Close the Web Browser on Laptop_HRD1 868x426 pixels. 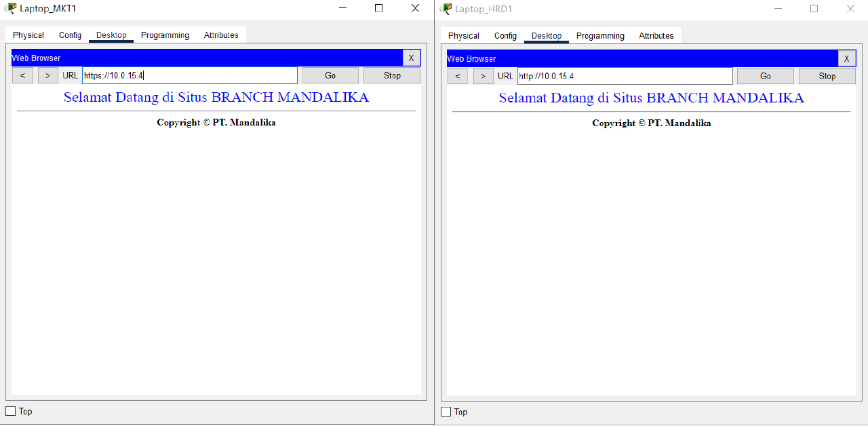tap(846, 58)
